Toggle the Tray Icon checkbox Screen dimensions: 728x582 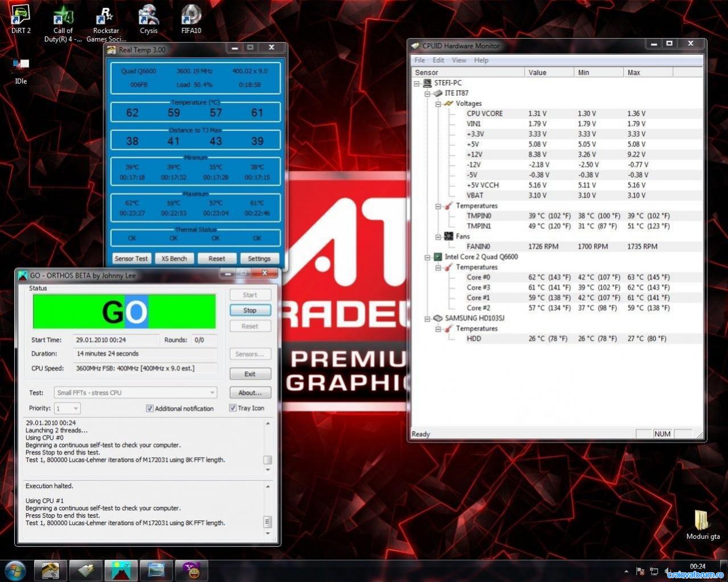(x=233, y=408)
